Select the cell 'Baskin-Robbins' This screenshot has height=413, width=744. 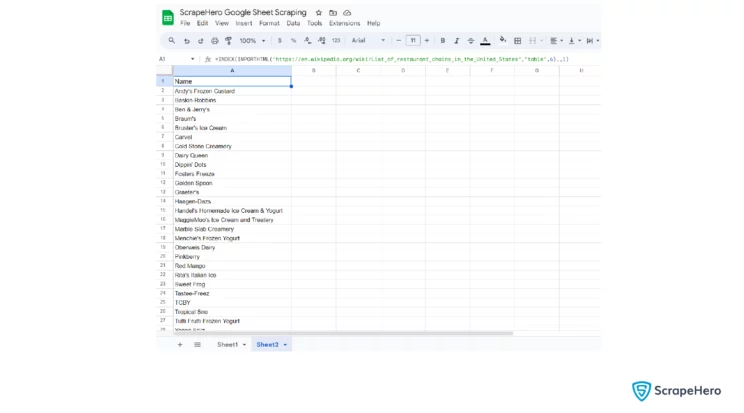(232, 100)
